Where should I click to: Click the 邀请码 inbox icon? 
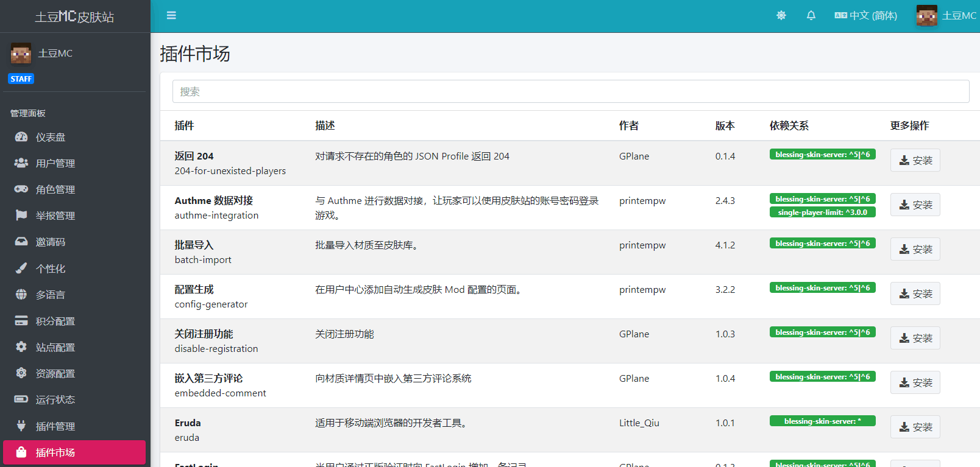click(x=21, y=242)
